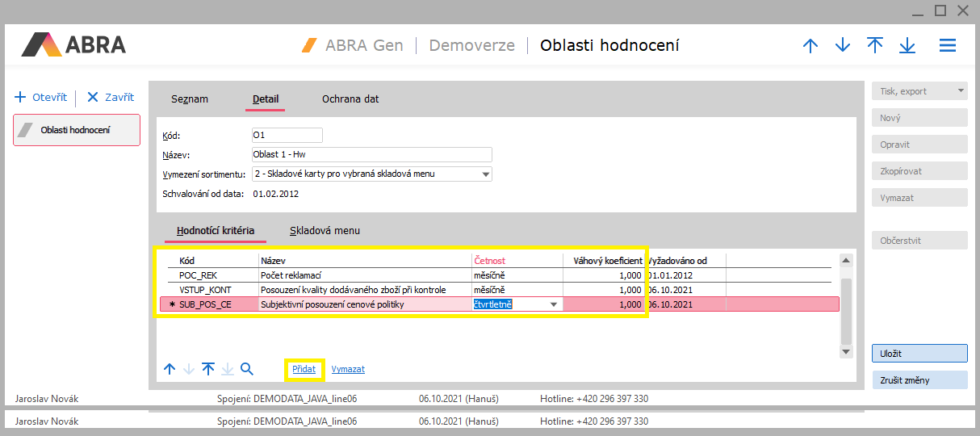Go to previous record with up arrow in header
This screenshot has height=436, width=980.
810,46
